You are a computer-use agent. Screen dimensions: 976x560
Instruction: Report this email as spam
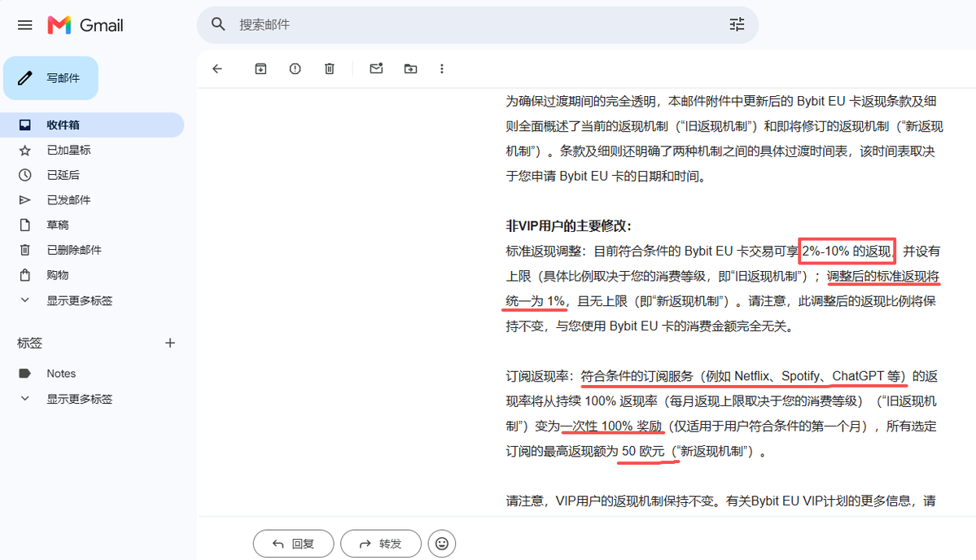pyautogui.click(x=295, y=68)
